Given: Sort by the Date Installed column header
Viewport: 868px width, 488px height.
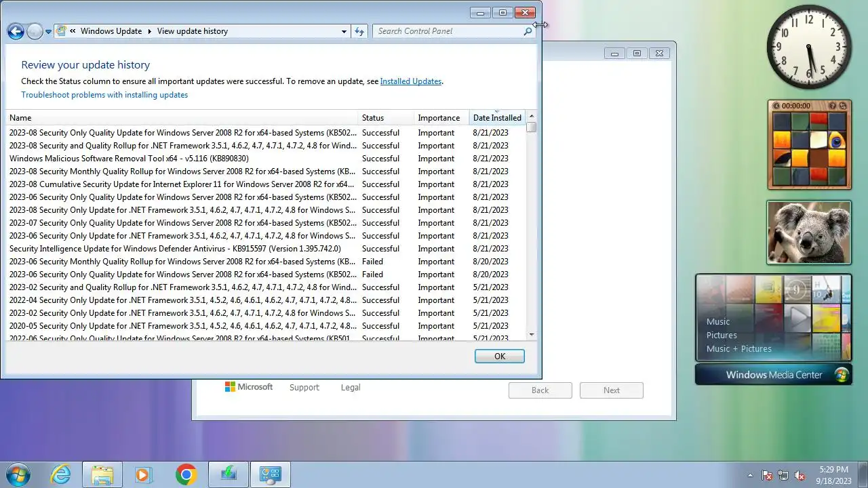Looking at the screenshot, I should (x=497, y=118).
